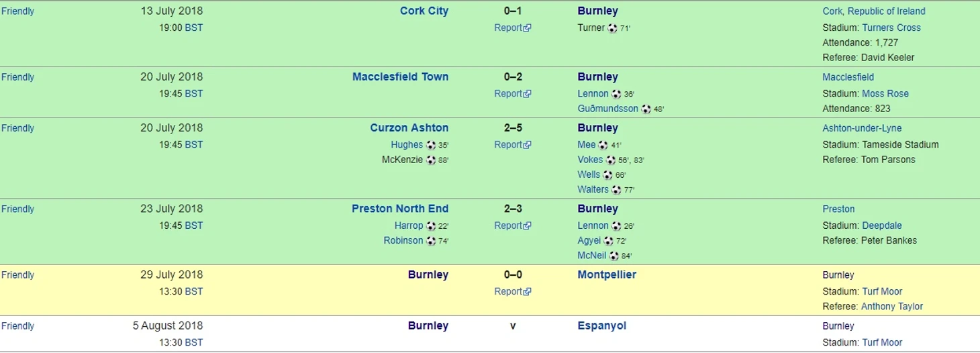Image resolution: width=980 pixels, height=353 pixels.
Task: Click the external link icon on Cork City Report
Action: pos(528,28)
